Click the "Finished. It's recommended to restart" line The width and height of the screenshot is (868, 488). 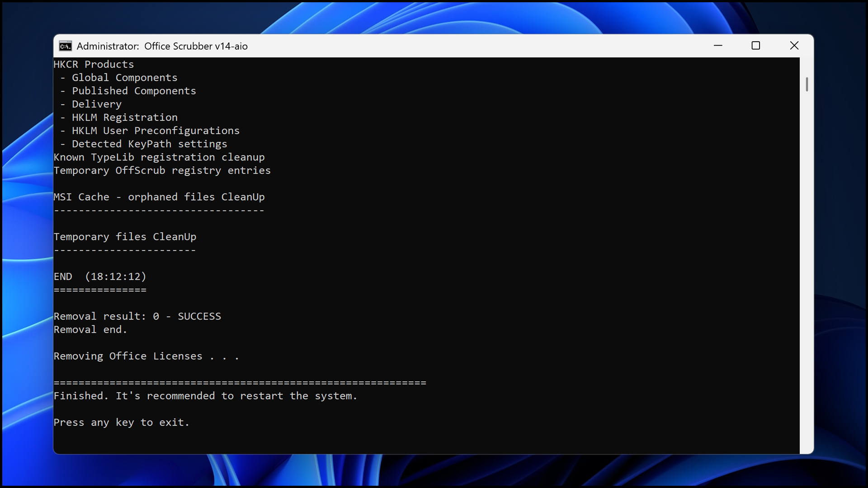point(205,396)
